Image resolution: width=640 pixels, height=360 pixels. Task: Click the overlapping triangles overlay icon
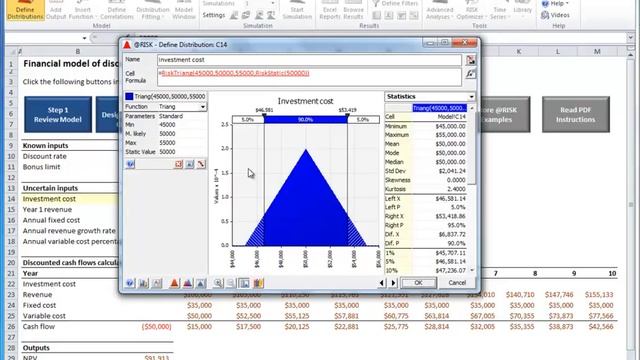pos(187,283)
